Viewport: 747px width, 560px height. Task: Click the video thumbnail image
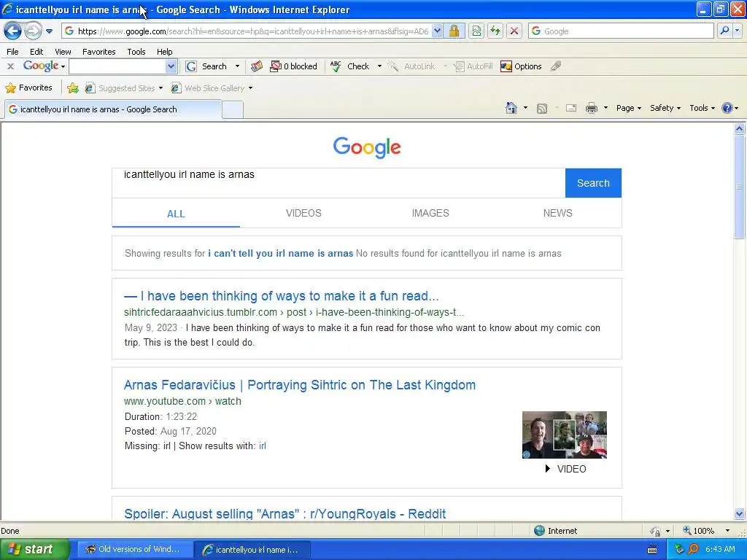pyautogui.click(x=565, y=435)
